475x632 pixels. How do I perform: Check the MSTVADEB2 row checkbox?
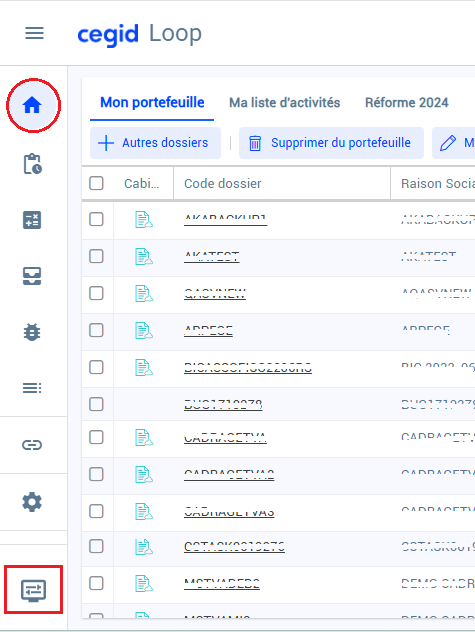pyautogui.click(x=96, y=584)
